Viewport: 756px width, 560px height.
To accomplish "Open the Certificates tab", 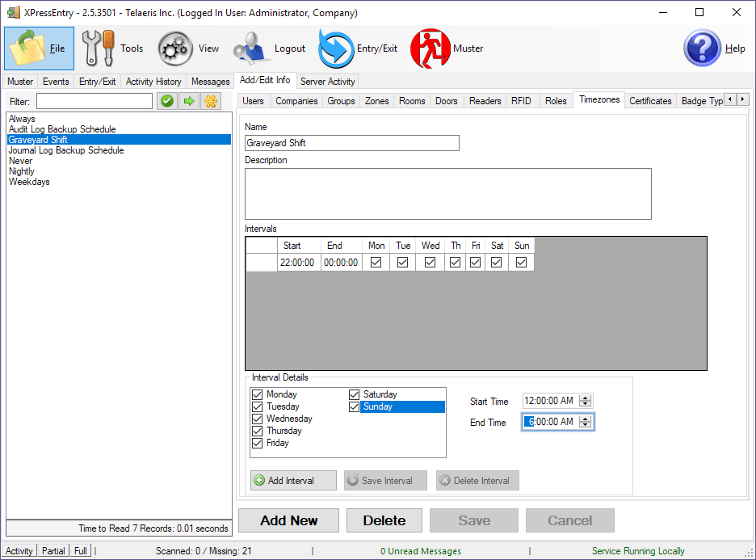I will 650,101.
